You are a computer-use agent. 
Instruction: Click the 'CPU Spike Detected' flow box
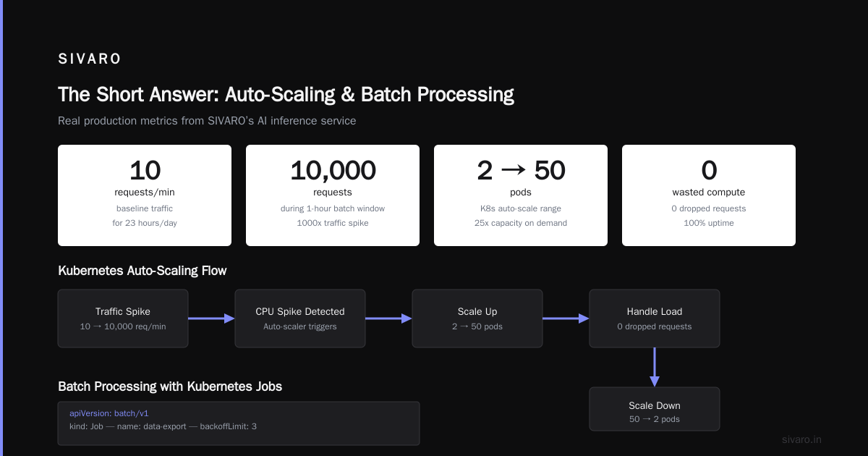300,318
